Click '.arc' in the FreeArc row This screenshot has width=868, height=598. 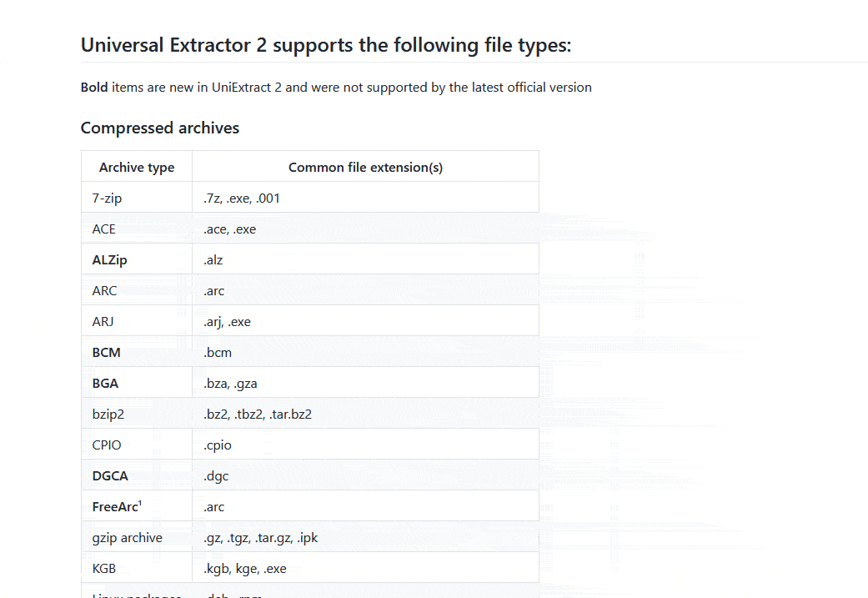[x=365, y=506]
